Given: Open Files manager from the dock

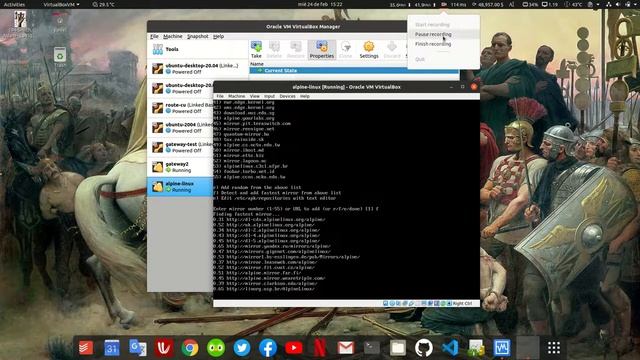Looking at the screenshot, I should 398,348.
